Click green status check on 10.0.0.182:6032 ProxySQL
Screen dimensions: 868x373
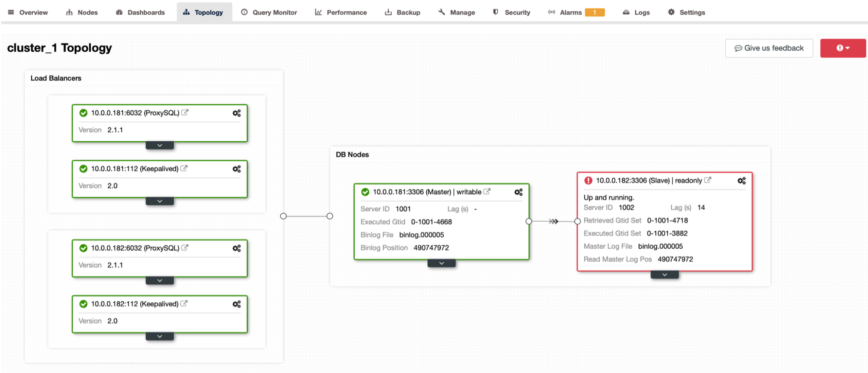pos(83,248)
